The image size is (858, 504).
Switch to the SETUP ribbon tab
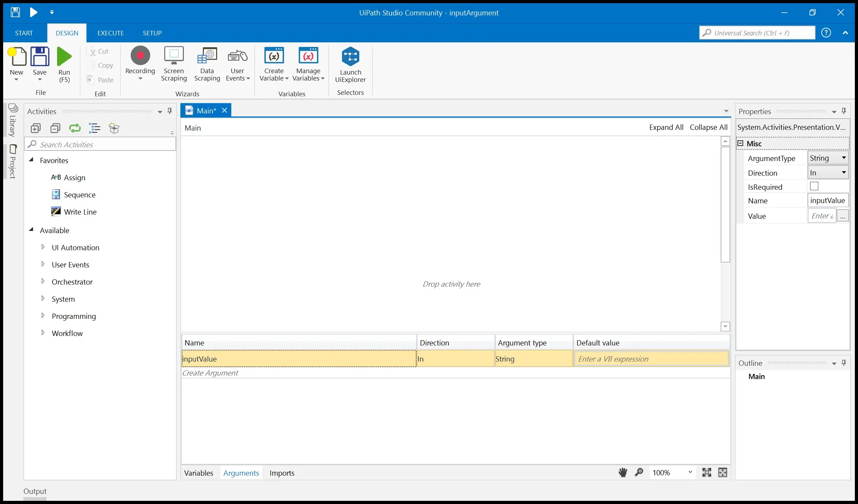click(152, 33)
